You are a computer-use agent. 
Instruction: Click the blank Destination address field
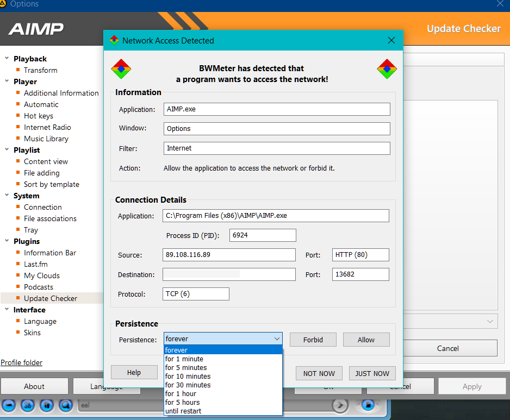coord(229,274)
